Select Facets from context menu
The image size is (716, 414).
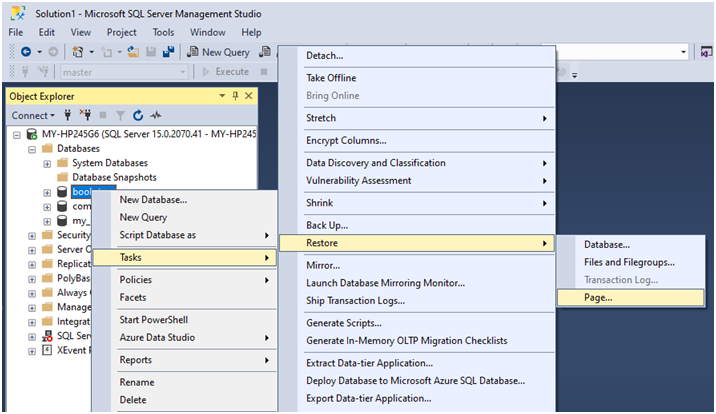pos(184,298)
